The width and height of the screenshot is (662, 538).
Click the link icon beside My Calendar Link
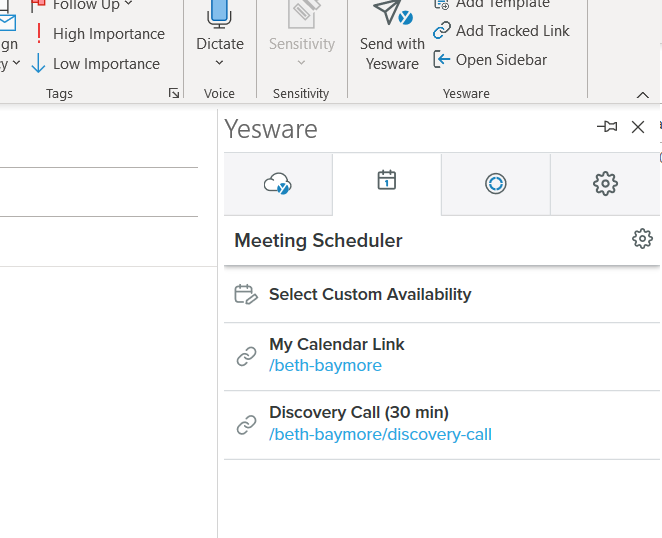247,357
